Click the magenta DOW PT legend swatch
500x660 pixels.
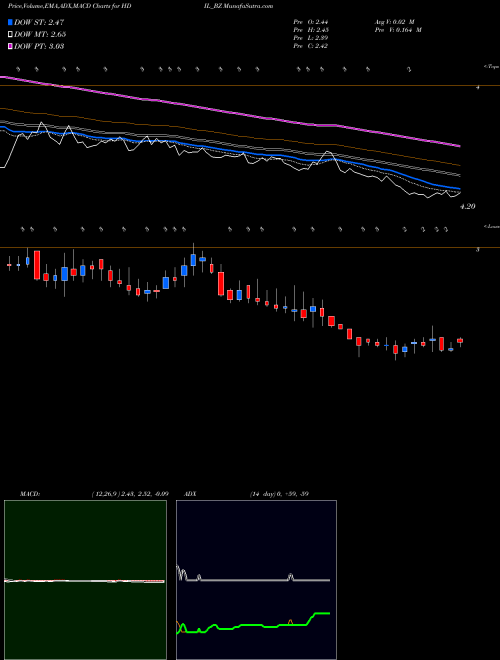[x=10, y=46]
